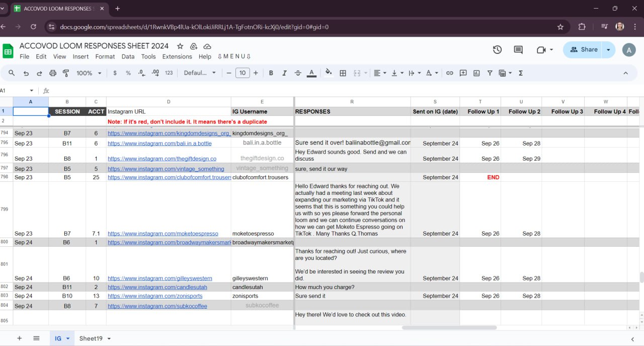Toggle strikethrough formatting
Viewport: 644px width, 346px height.
298,73
